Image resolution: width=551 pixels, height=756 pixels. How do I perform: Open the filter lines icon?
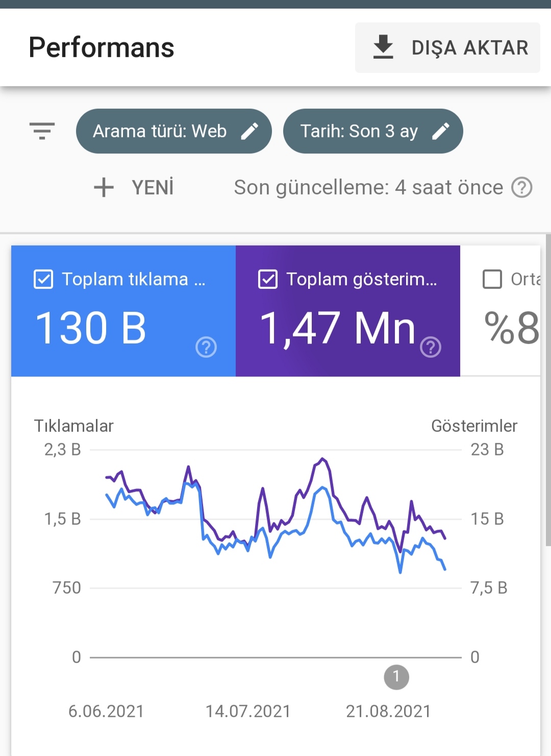pos(42,131)
